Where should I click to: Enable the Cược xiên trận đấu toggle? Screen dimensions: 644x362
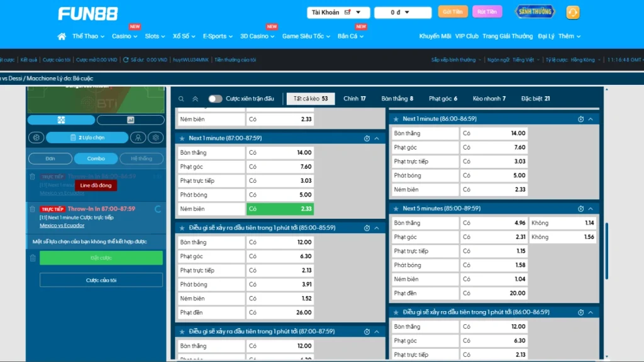(x=216, y=99)
